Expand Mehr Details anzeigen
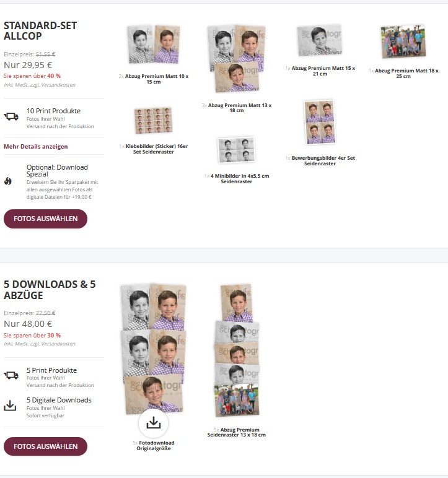Screen dimensions: 448x478 coord(36,146)
